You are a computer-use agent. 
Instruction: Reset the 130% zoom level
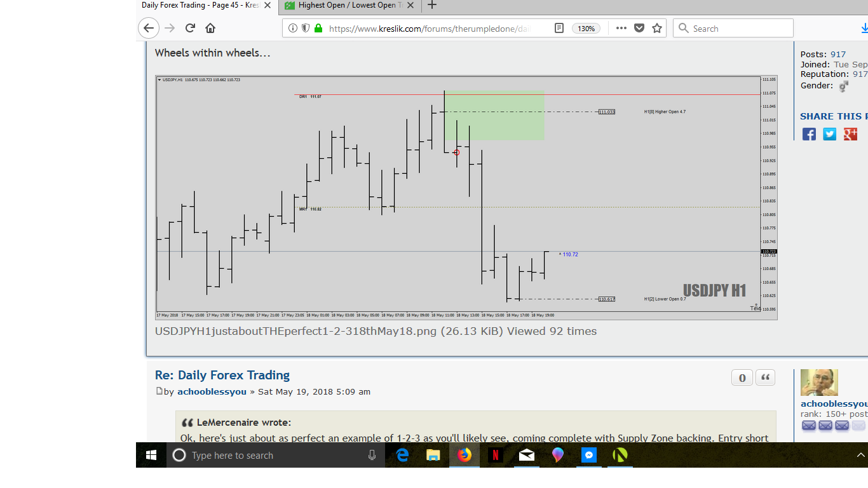(x=586, y=29)
